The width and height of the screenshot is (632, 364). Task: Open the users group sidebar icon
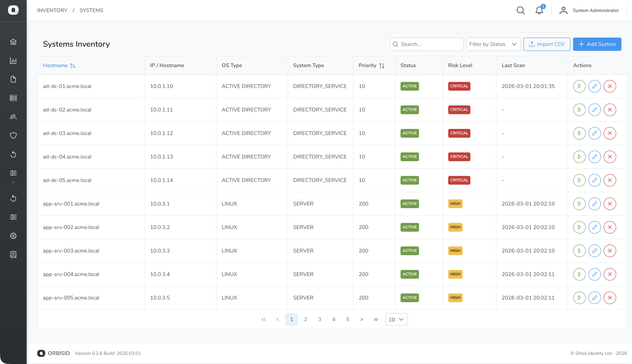click(x=13, y=117)
